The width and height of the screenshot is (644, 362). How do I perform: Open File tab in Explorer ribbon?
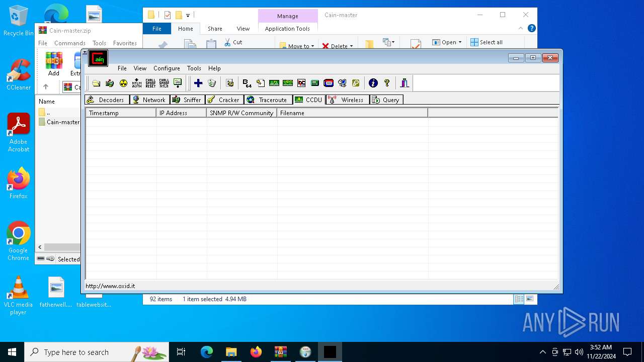[157, 29]
